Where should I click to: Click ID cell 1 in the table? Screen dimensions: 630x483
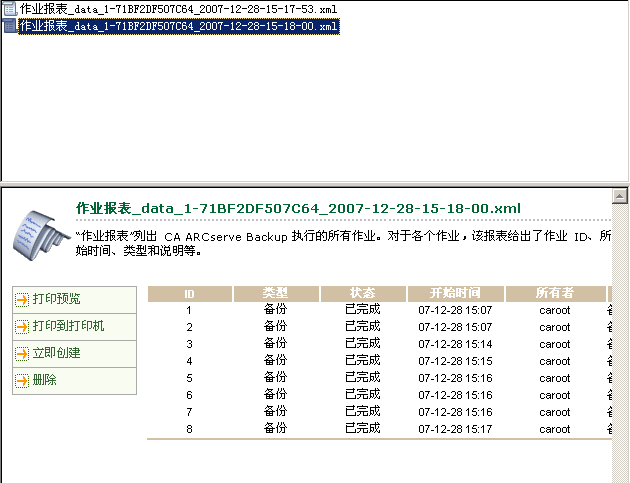(189, 310)
